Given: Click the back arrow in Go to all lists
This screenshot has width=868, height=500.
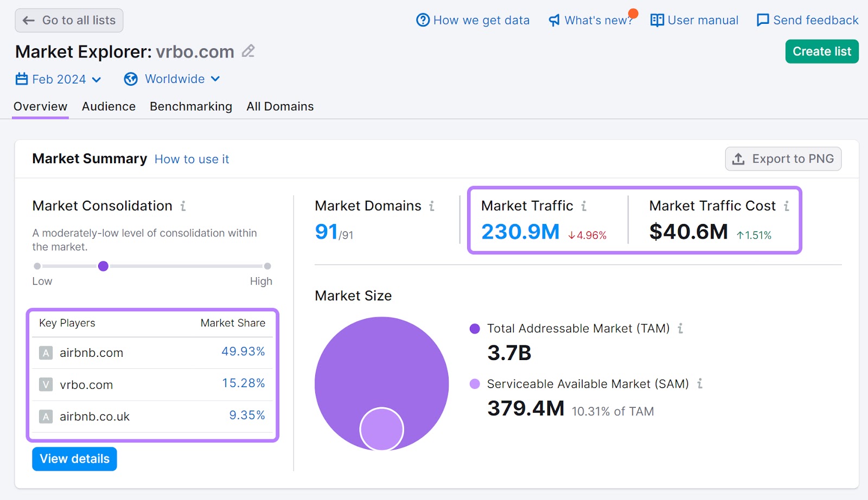Looking at the screenshot, I should click(x=29, y=21).
